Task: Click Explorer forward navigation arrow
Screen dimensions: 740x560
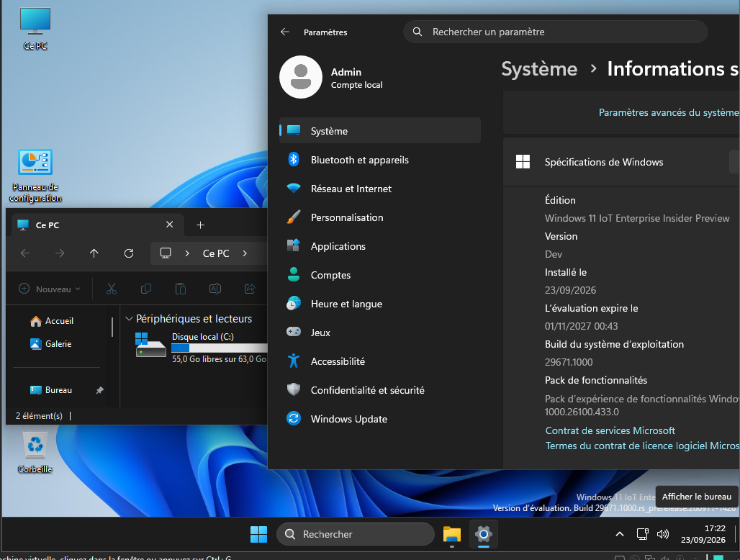Action: pos(60,253)
